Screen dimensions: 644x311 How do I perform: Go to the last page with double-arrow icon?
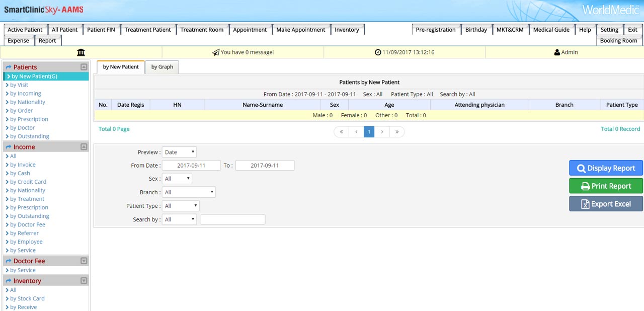397,132
